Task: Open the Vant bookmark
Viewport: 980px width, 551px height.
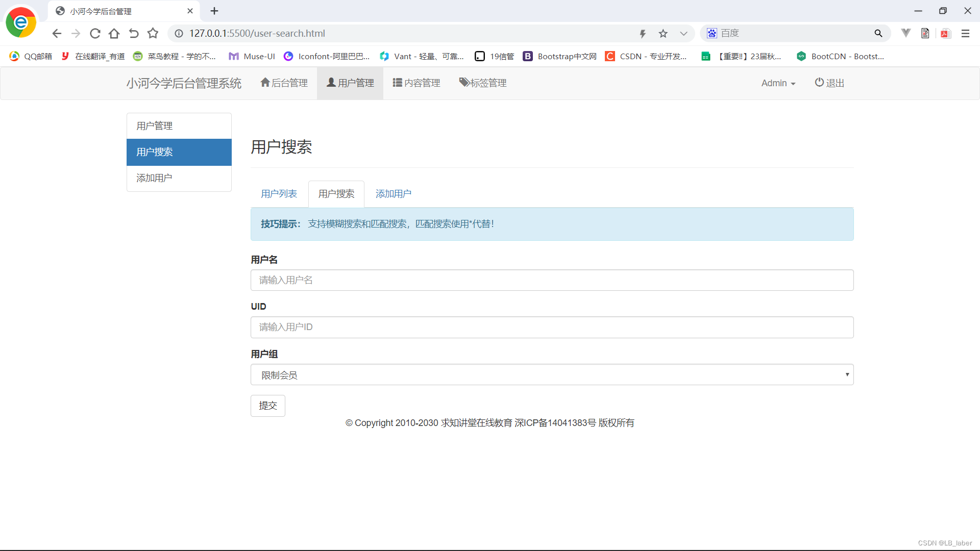Action: point(422,56)
